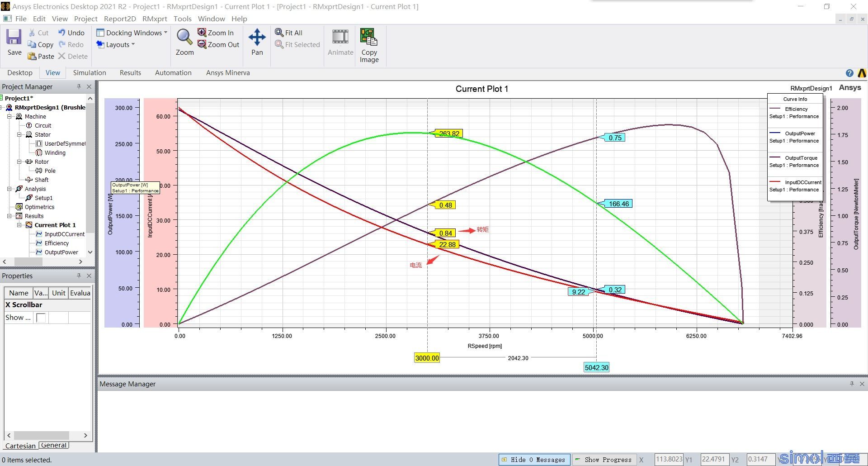
Task: Open the File menu
Action: pos(21,19)
